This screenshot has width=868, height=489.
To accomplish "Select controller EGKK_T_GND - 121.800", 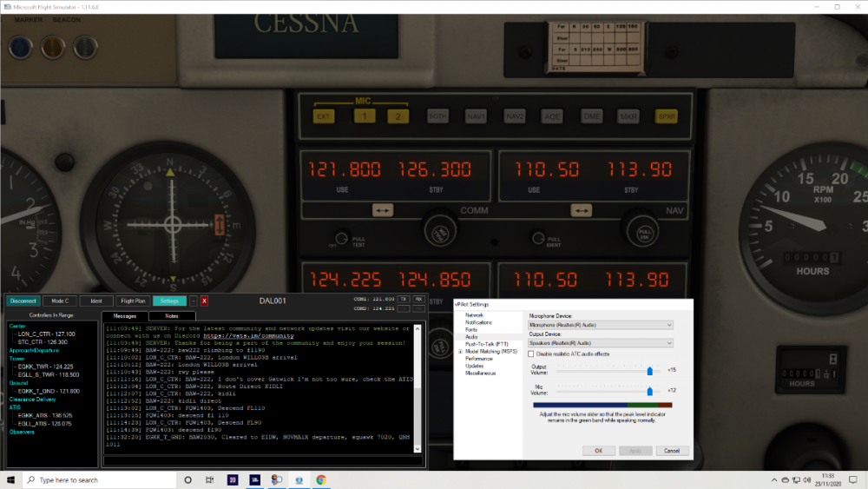I will click(49, 391).
